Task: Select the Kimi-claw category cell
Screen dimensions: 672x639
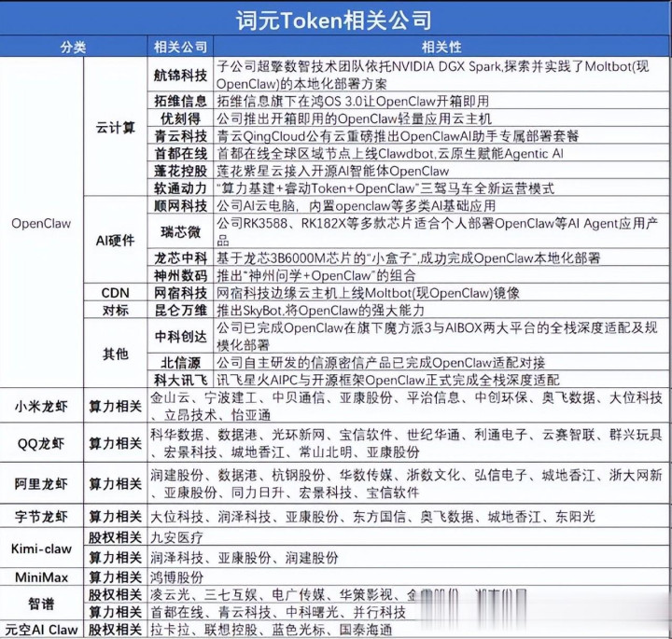Action: click(x=41, y=549)
